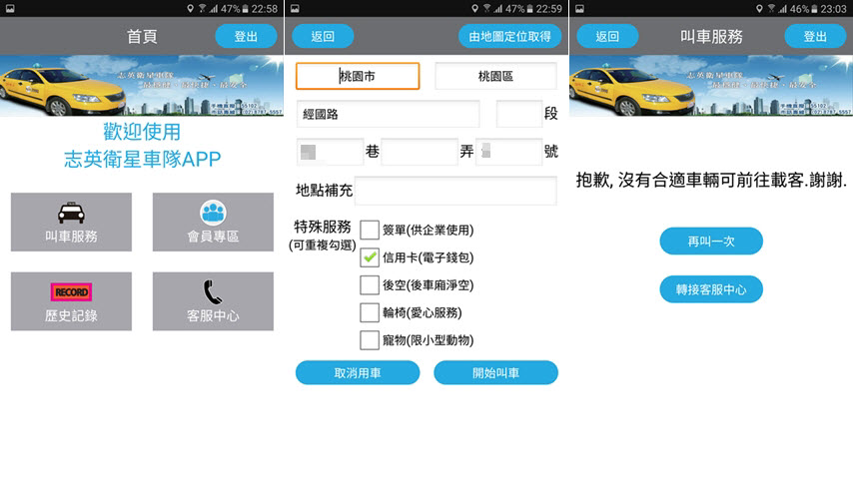Tap the 轉接客服中心 transfer button
Image resolution: width=853 pixels, height=504 pixels.
tap(711, 289)
